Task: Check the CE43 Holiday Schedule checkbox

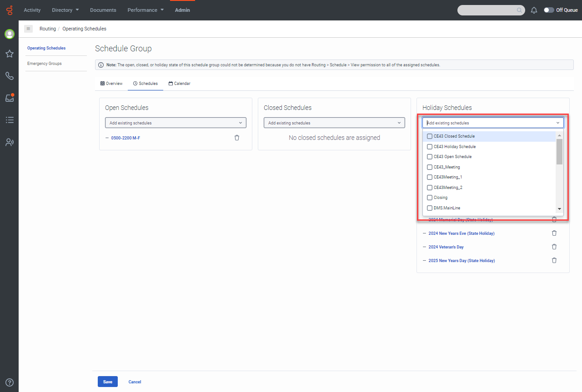Action: click(430, 147)
